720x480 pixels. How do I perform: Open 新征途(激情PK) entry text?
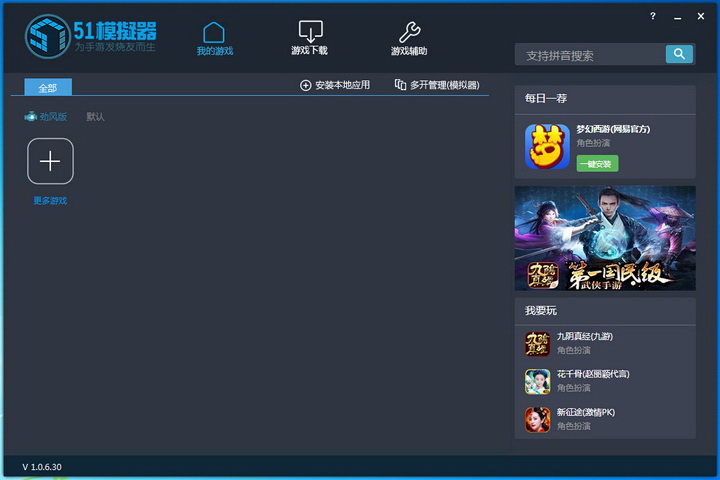[586, 412]
